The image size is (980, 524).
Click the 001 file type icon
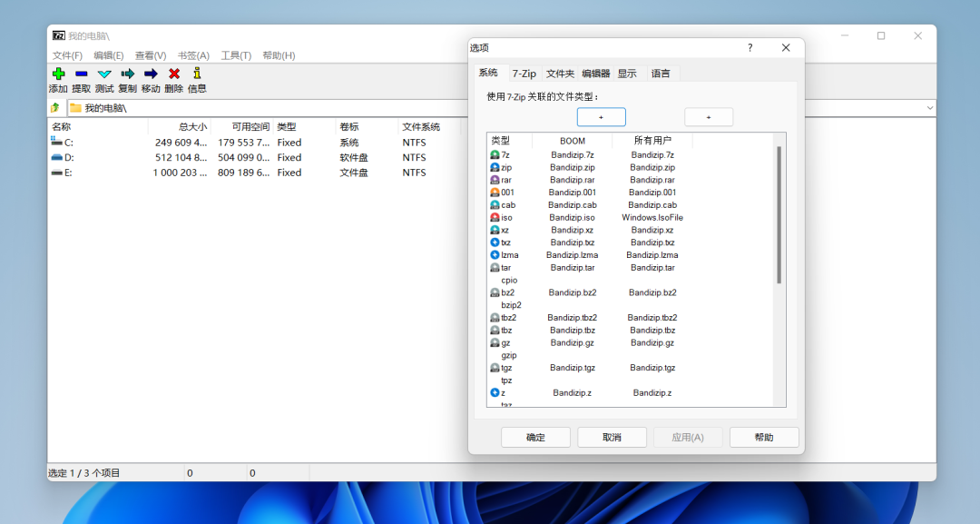coord(495,192)
